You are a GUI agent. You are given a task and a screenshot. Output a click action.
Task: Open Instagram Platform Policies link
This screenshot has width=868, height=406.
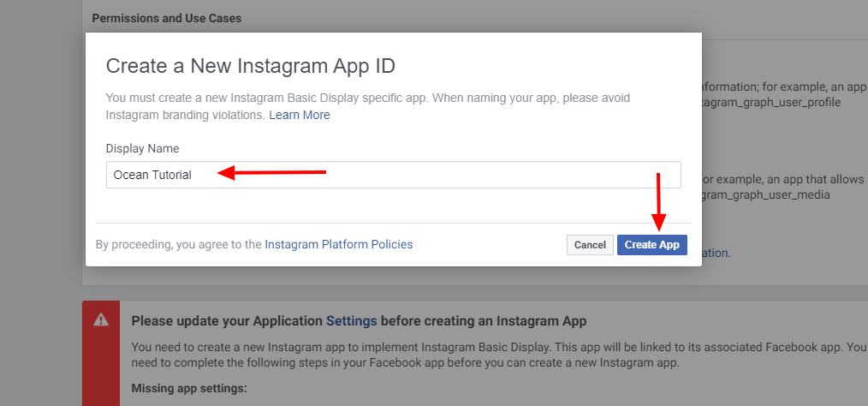pos(339,244)
